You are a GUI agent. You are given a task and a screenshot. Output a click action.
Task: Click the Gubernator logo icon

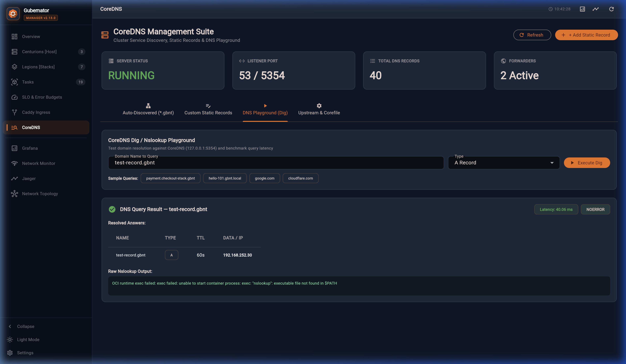(x=13, y=13)
